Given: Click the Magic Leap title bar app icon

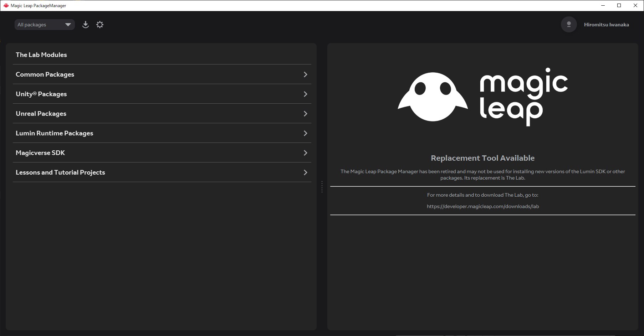Looking at the screenshot, I should [x=6, y=5].
